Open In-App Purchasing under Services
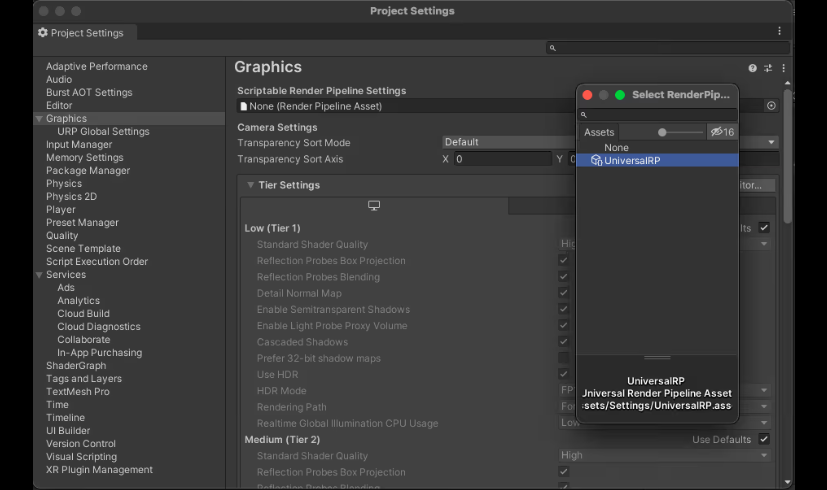827x490 pixels. click(x=99, y=353)
